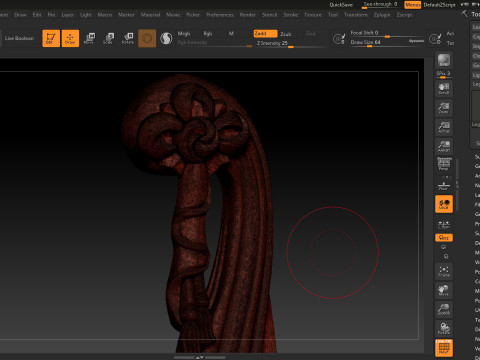Toggle the Mrgb button
Screen dimensions: 480x360
click(x=184, y=34)
